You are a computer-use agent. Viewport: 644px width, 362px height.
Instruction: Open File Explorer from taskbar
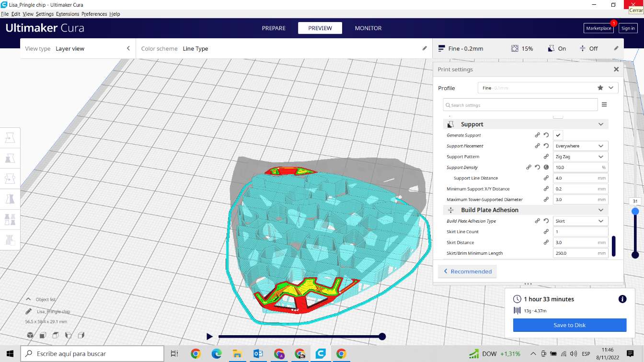point(237,354)
